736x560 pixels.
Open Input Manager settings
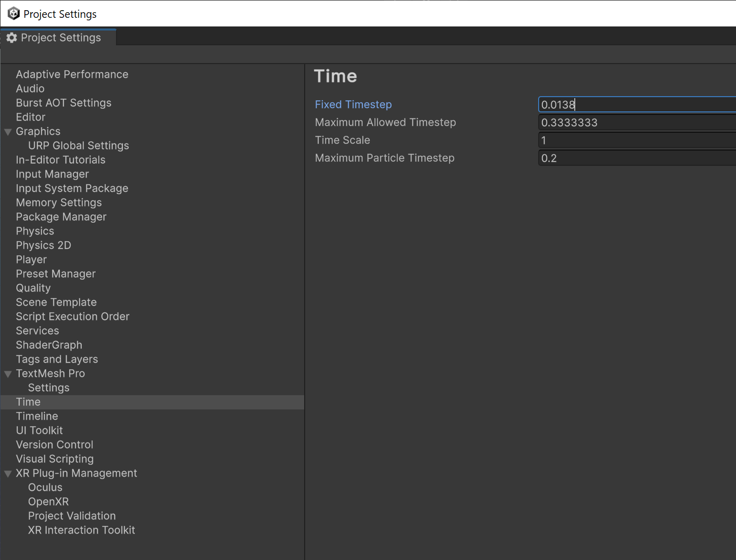click(52, 174)
